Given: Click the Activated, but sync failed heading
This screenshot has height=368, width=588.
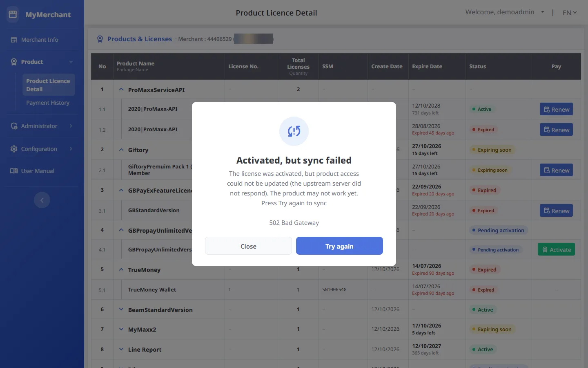Looking at the screenshot, I should [x=294, y=160].
